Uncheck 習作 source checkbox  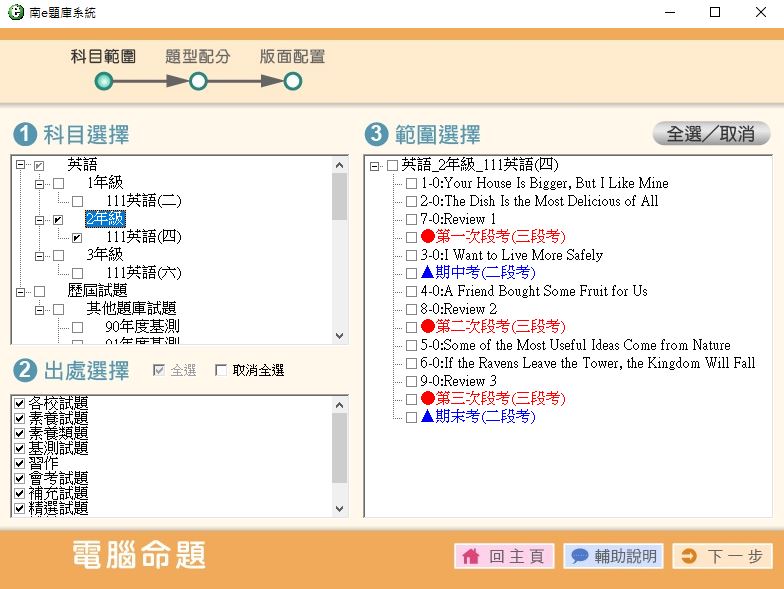(x=20, y=463)
